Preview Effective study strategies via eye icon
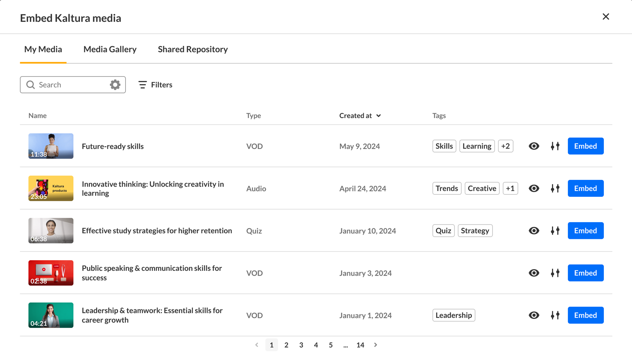The image size is (632, 364). (534, 231)
